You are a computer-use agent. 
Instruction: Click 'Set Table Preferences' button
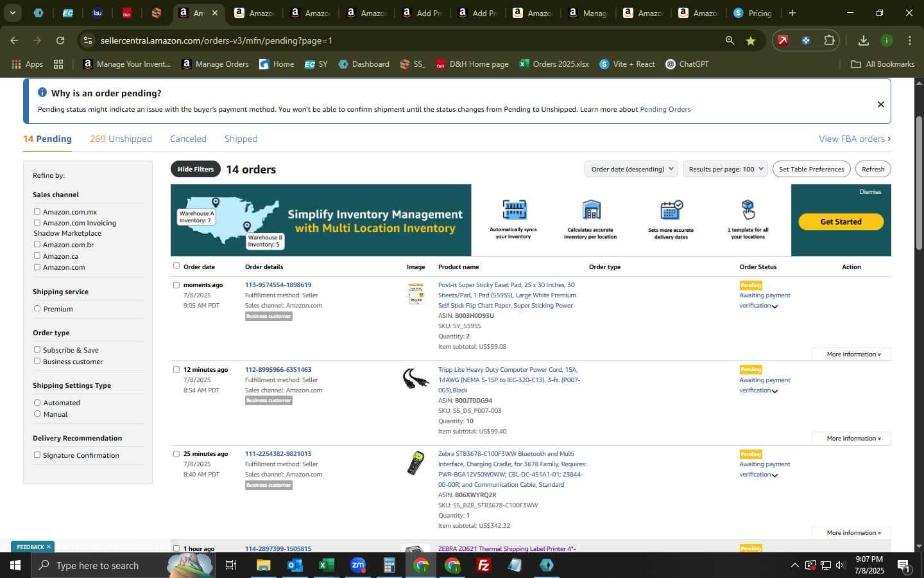click(811, 169)
